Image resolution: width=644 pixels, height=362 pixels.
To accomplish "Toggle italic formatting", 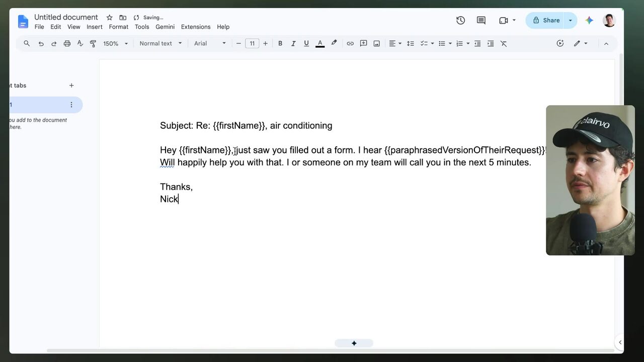I will (x=293, y=44).
